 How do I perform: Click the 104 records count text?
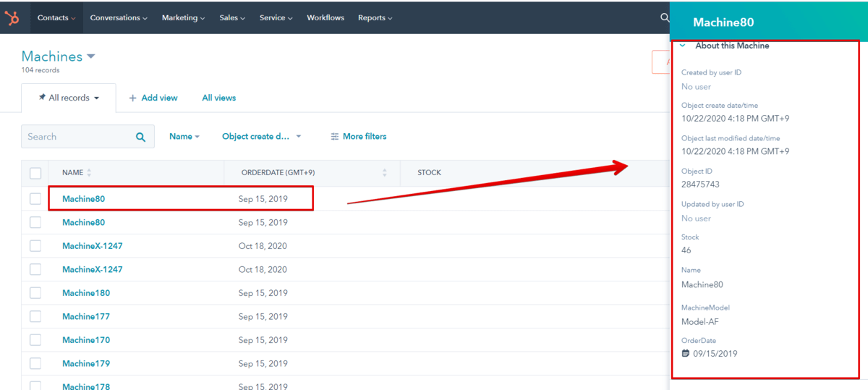pyautogui.click(x=41, y=70)
